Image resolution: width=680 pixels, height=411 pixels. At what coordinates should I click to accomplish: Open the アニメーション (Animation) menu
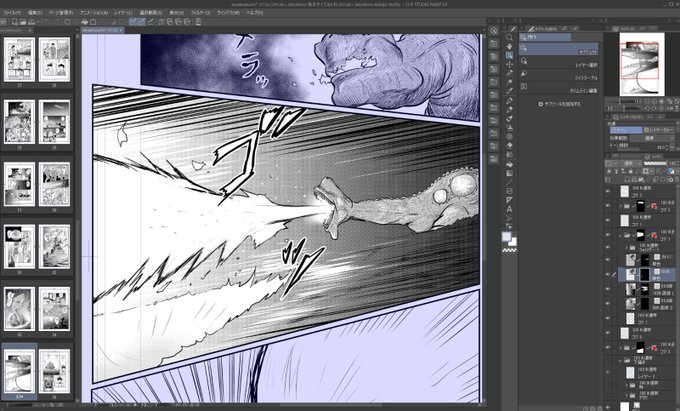point(94,13)
